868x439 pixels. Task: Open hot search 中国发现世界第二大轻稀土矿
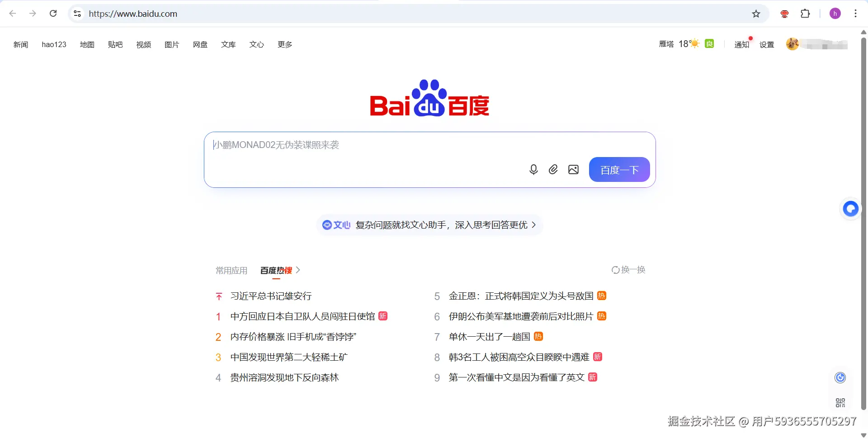[289, 357]
